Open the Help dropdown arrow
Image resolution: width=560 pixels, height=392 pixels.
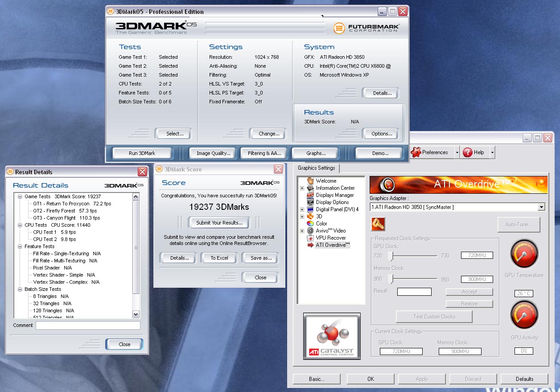click(x=492, y=152)
